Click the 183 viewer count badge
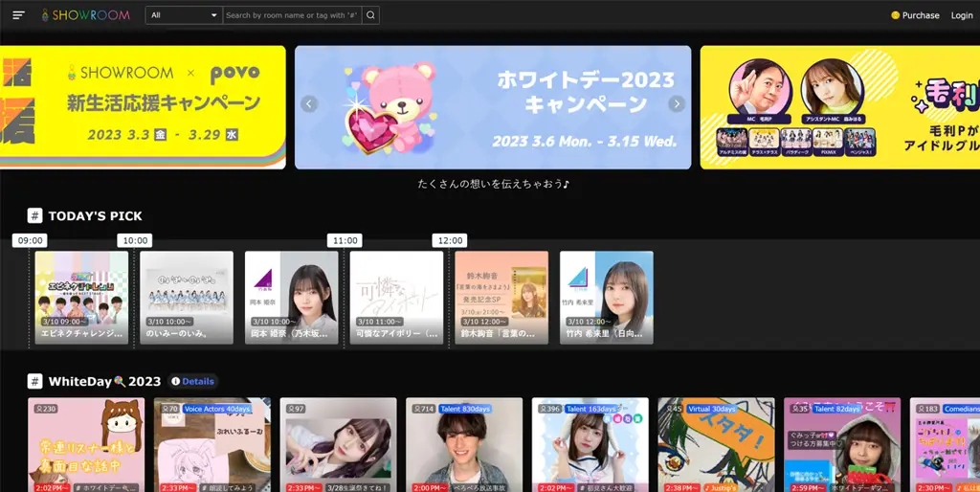980x492 pixels. 926,409
